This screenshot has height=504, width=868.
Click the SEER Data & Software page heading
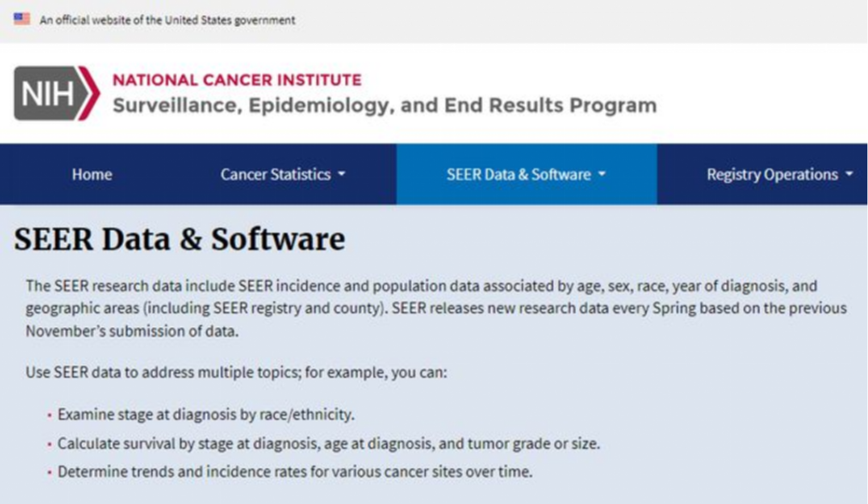pyautogui.click(x=179, y=239)
